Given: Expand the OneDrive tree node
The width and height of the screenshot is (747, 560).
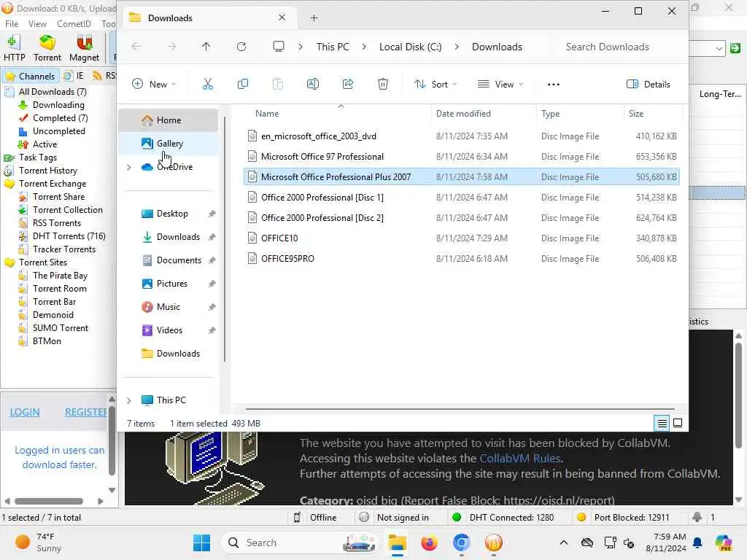Looking at the screenshot, I should click(128, 167).
